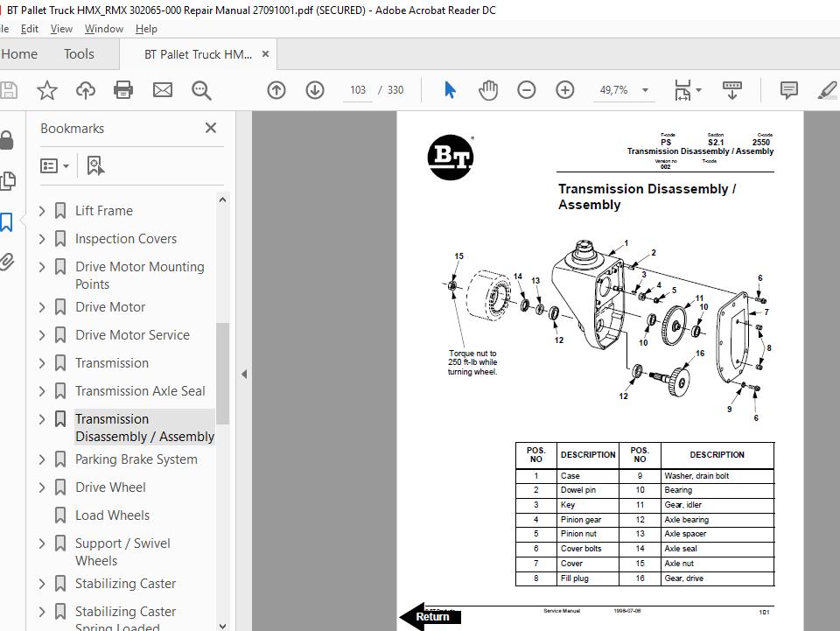Expand the Inspection Covers bookmark

pyautogui.click(x=42, y=238)
